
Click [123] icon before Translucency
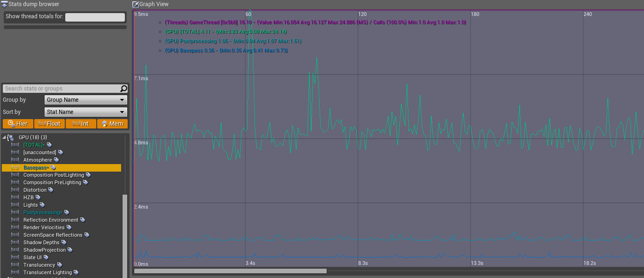pyautogui.click(x=15, y=265)
